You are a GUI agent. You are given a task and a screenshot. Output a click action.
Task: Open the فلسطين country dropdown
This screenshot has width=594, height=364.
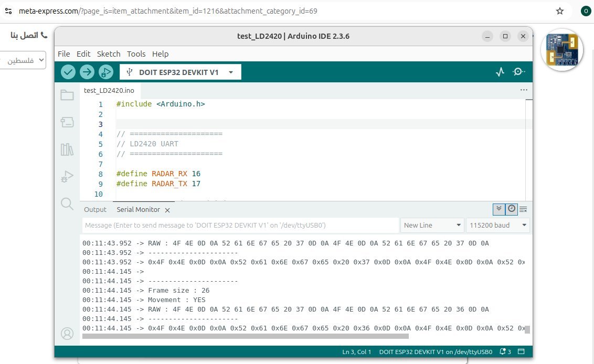(x=23, y=60)
